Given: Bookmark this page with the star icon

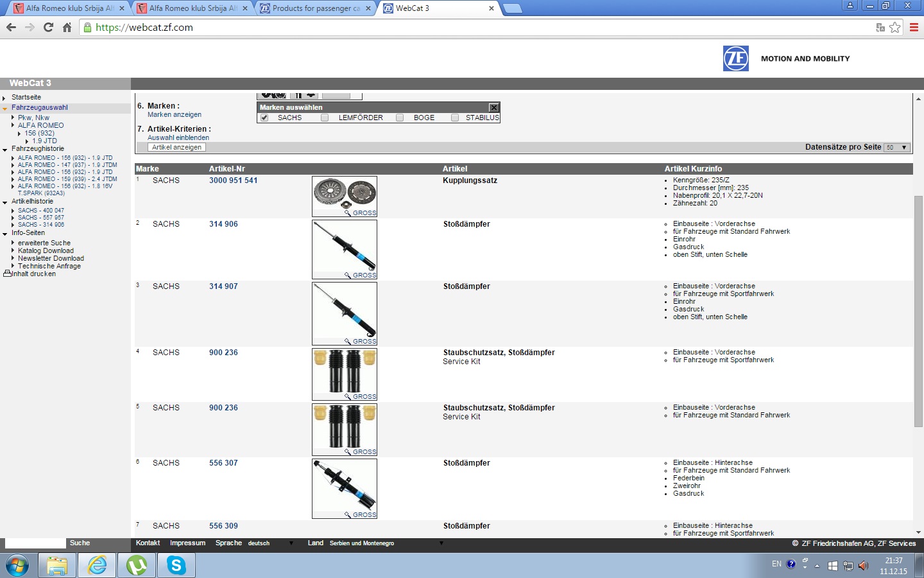Looking at the screenshot, I should 895,28.
